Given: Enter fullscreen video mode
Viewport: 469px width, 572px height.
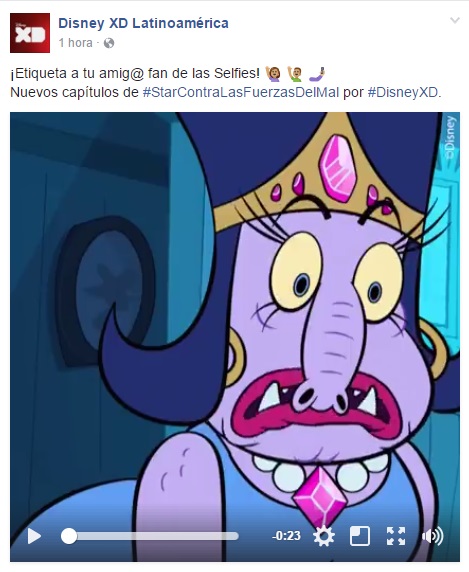Looking at the screenshot, I should point(396,536).
